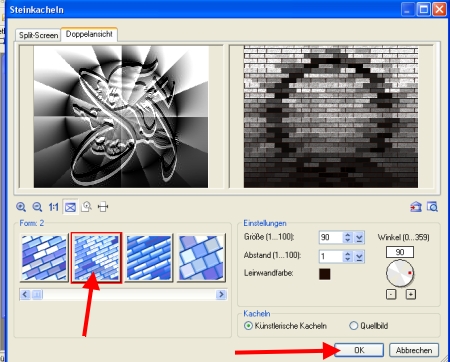Confirm with the OK button
This screenshot has width=450, height=362.
(359, 350)
